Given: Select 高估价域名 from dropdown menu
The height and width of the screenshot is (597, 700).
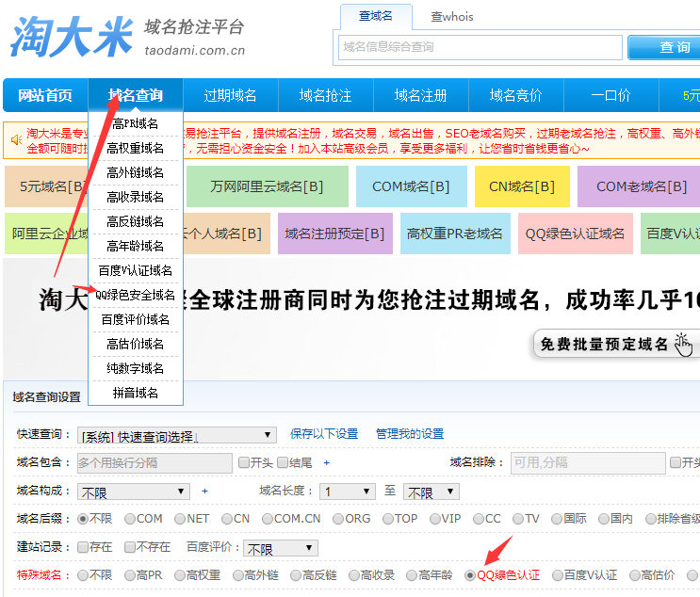Looking at the screenshot, I should click(x=136, y=344).
